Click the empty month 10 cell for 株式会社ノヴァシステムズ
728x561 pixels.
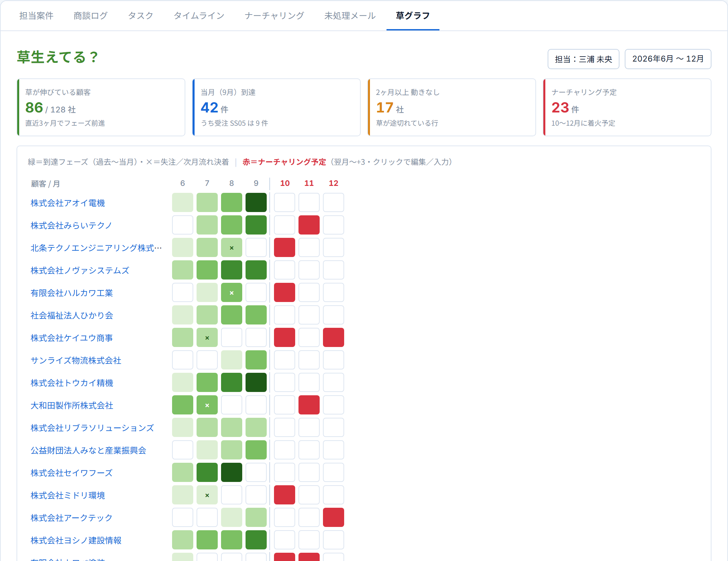284,270
